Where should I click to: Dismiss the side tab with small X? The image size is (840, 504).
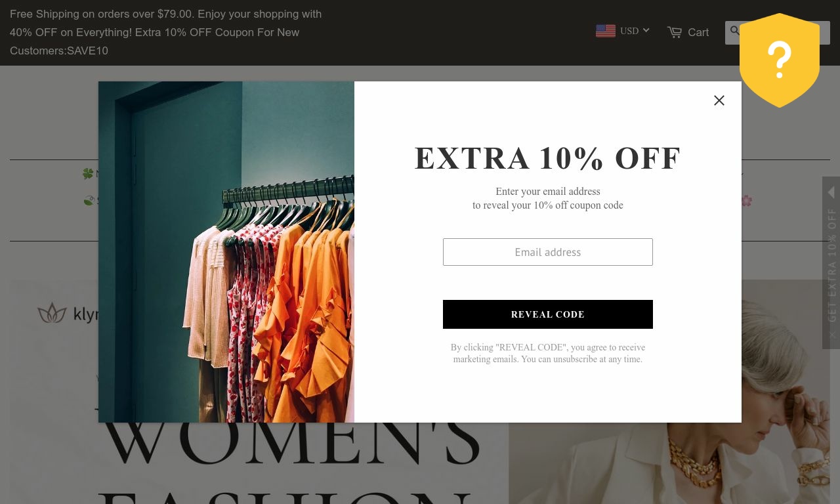point(831,335)
